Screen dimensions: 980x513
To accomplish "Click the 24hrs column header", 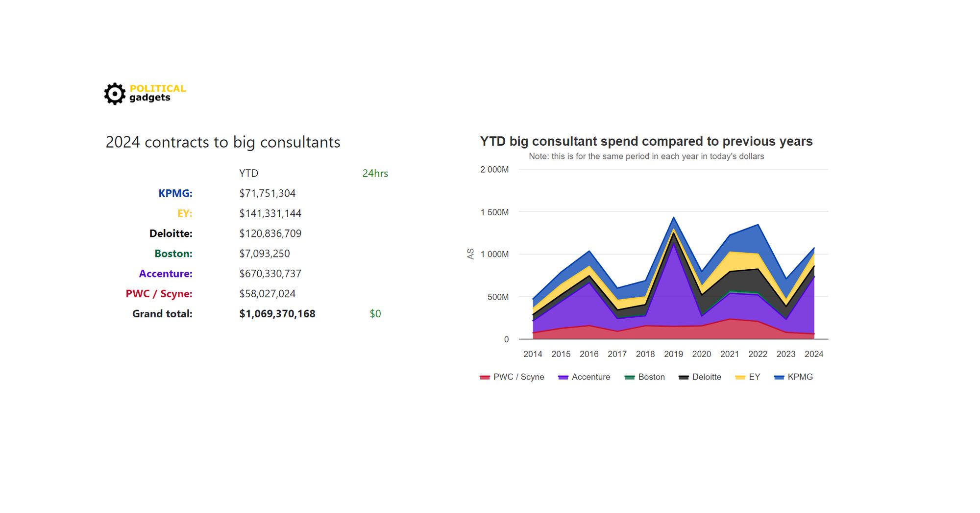I will (x=375, y=173).
